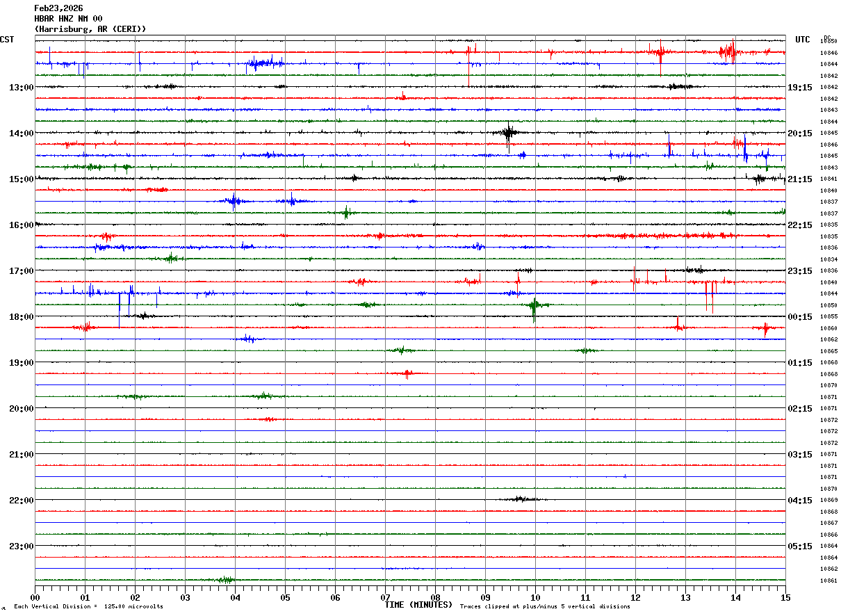Click minute 10 on the time axis
Viewport: 841px width, 616px height.
click(x=535, y=598)
